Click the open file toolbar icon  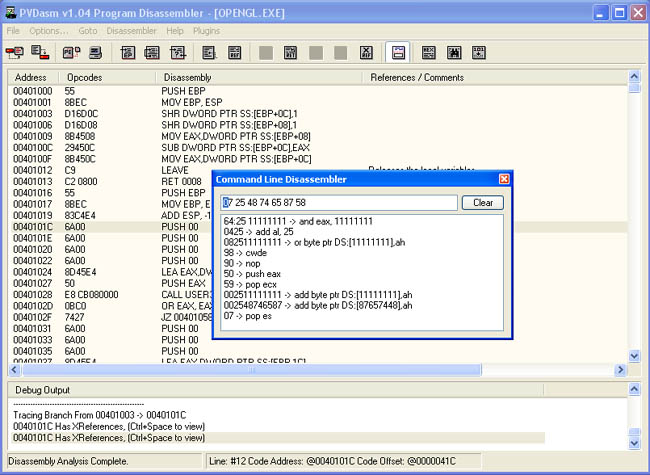(17, 51)
